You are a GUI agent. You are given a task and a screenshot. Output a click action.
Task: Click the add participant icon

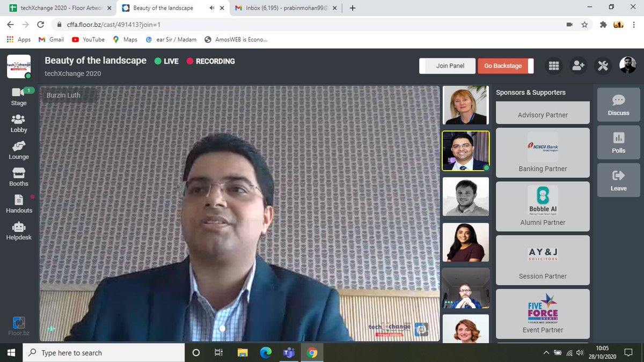(x=578, y=65)
